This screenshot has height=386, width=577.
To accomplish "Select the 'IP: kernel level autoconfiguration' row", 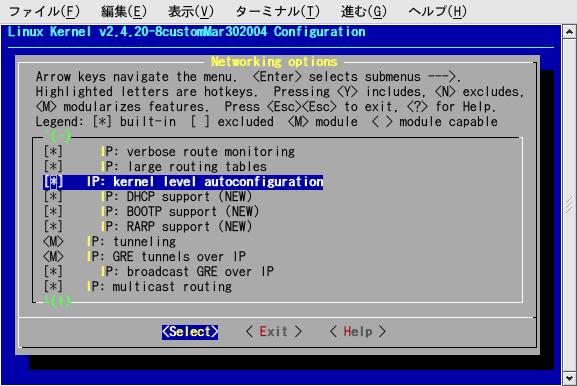I will [x=183, y=181].
